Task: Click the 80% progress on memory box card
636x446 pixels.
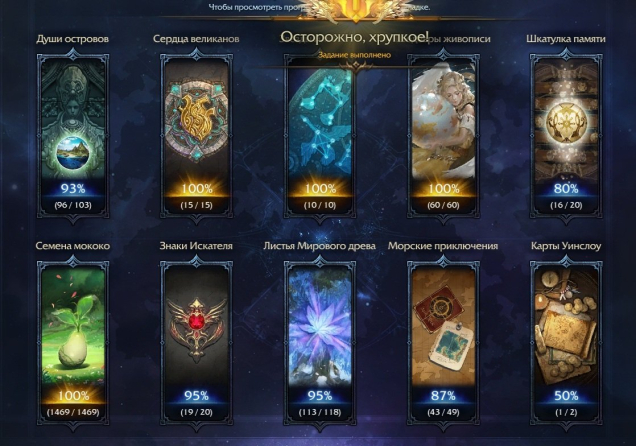Action: pos(566,189)
